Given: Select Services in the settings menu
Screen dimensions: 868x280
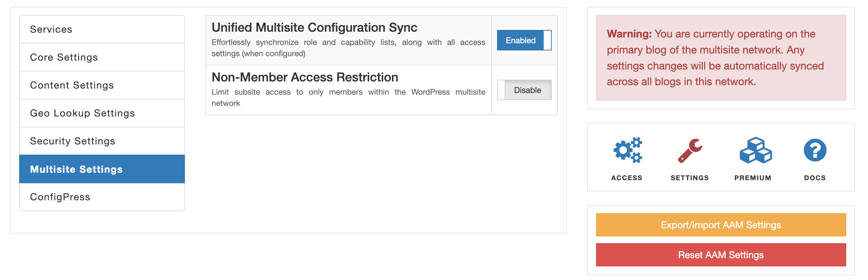Looking at the screenshot, I should pos(102,29).
